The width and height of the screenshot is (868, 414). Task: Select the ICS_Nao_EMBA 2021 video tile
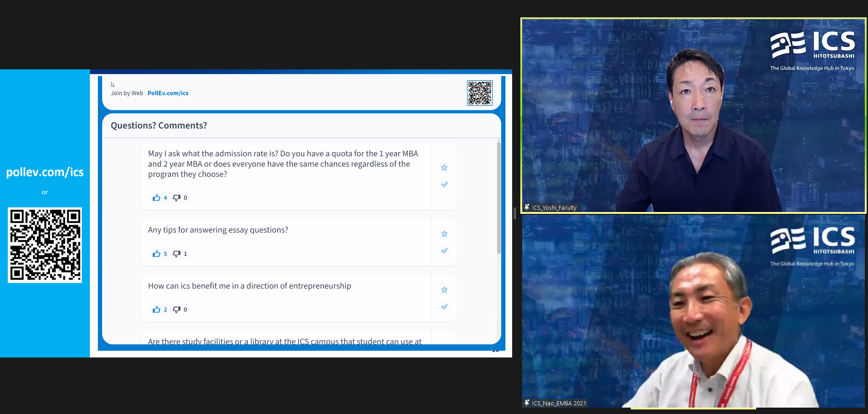[693, 311]
